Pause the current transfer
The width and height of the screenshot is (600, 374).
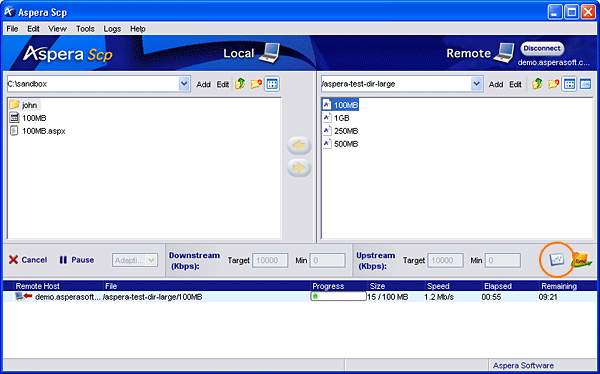(77, 260)
